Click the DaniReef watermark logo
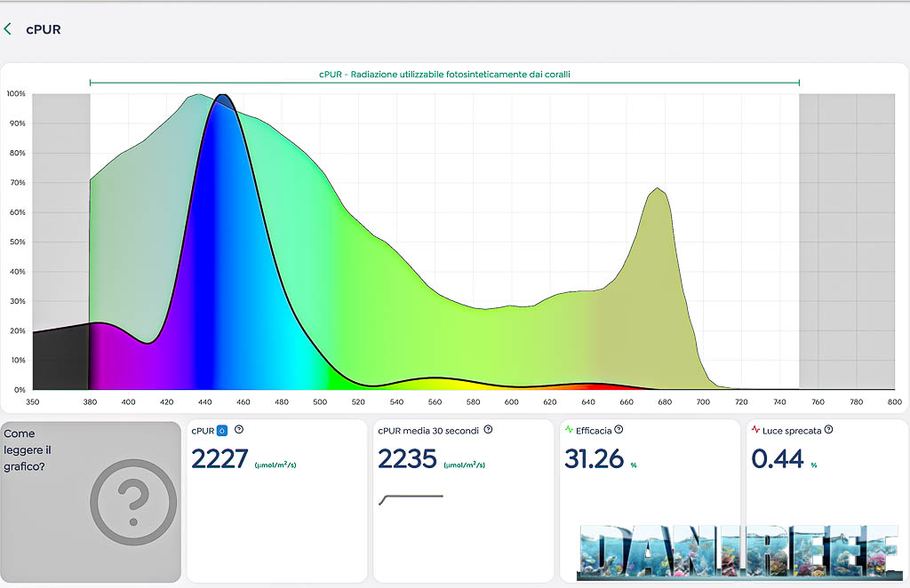910x588 pixels. pos(737,550)
